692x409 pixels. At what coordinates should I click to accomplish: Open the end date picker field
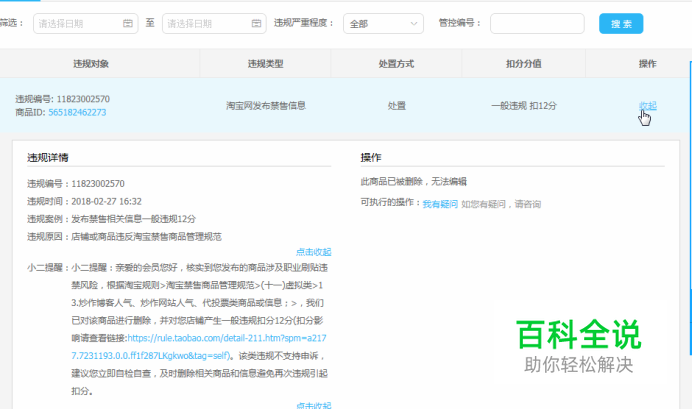[x=214, y=23]
